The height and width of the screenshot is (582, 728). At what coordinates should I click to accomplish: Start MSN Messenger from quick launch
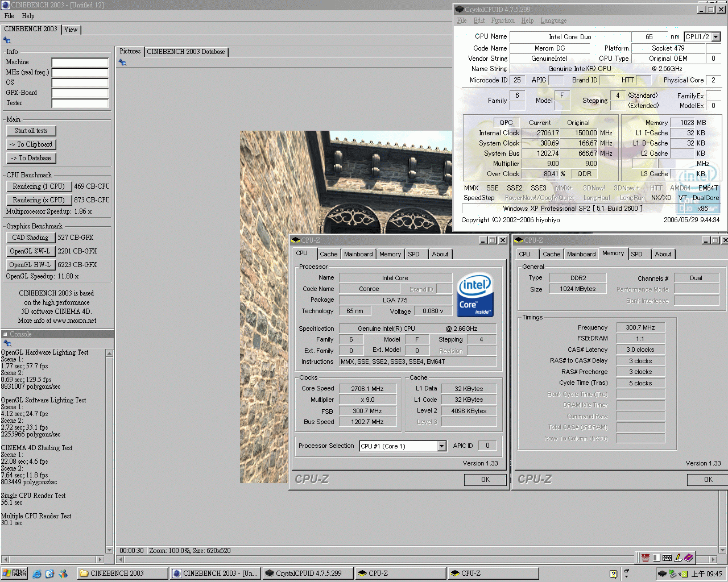pos(63,573)
